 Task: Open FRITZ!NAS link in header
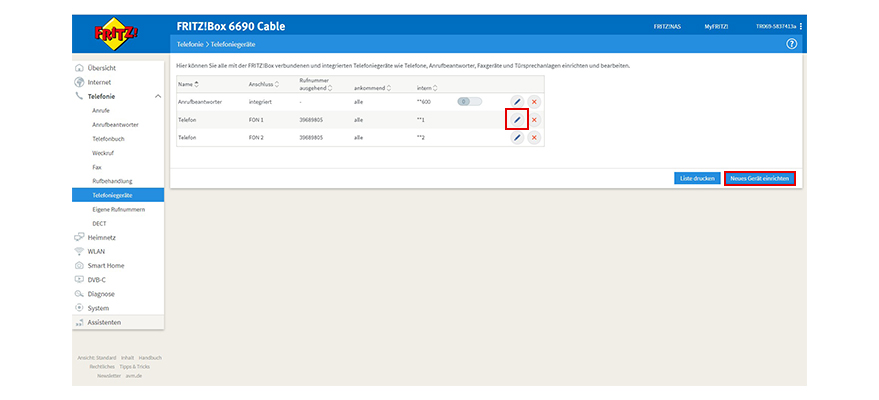666,26
